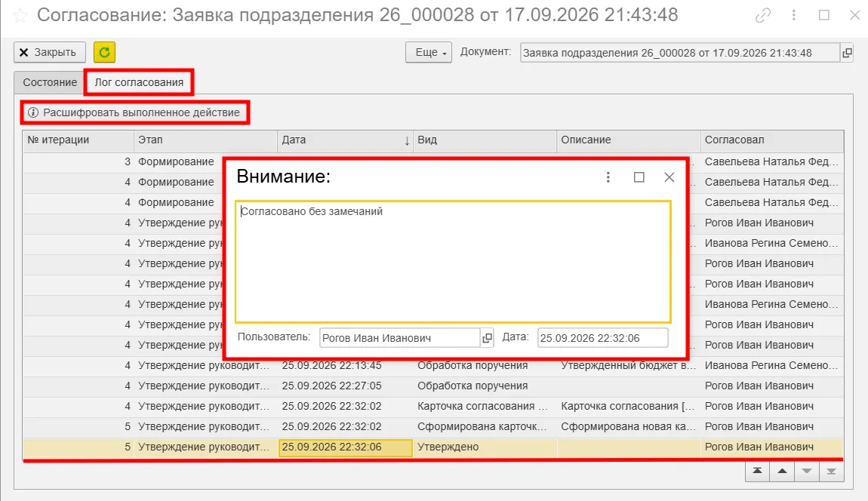The width and height of the screenshot is (868, 501).
Task: Switch to the Состояние tab
Action: point(50,82)
